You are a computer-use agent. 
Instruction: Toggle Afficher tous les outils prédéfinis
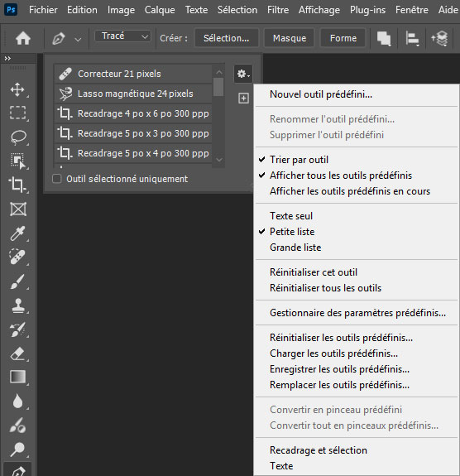pos(341,175)
